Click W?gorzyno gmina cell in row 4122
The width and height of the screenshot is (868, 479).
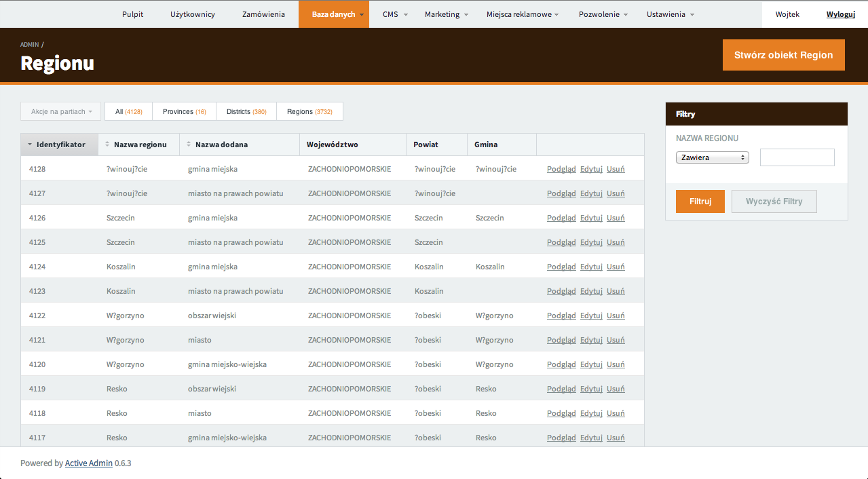tap(495, 315)
